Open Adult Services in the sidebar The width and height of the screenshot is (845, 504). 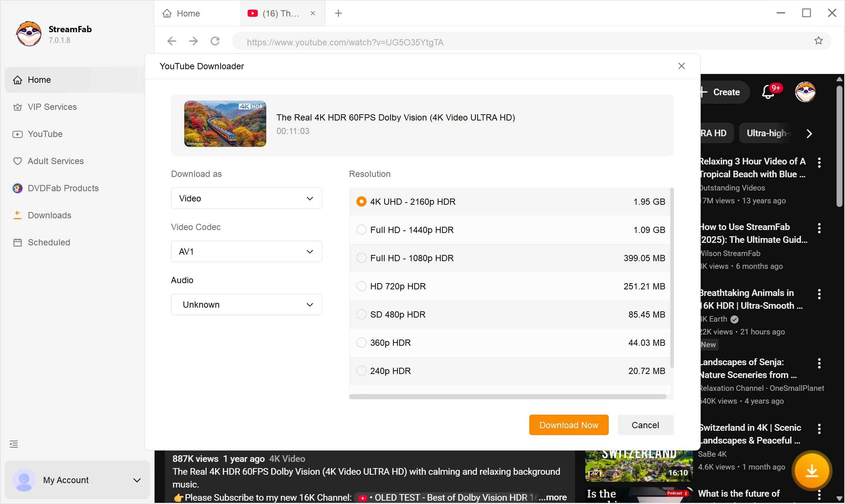coord(55,161)
